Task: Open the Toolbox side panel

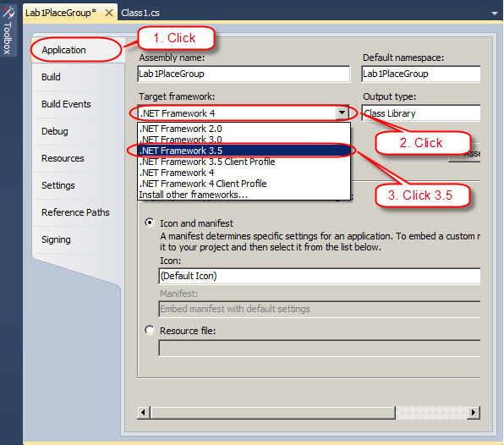Action: 8,30
